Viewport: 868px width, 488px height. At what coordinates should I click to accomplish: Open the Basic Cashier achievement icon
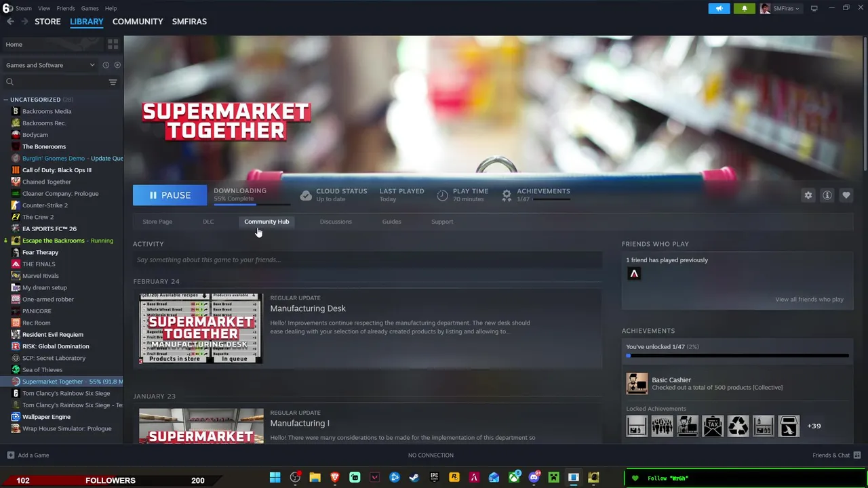(x=637, y=384)
